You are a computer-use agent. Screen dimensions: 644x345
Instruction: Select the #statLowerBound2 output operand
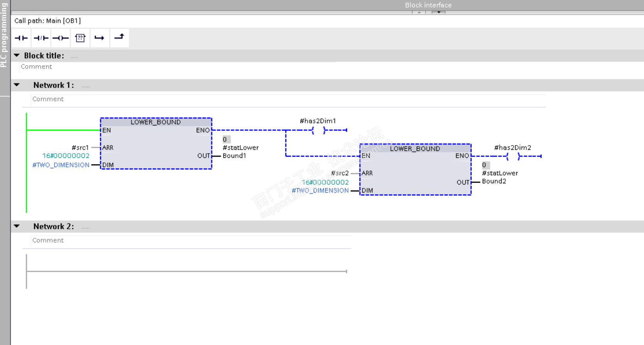point(500,177)
